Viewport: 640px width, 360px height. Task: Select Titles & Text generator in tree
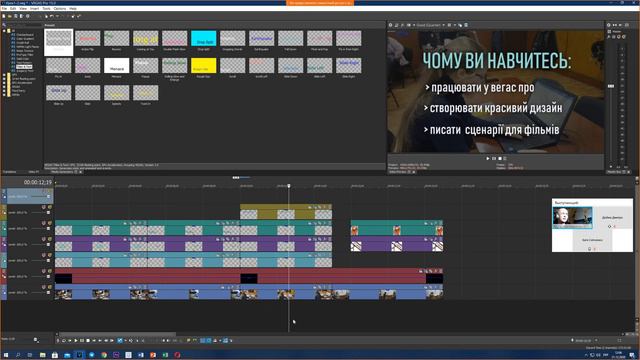[x=24, y=67]
